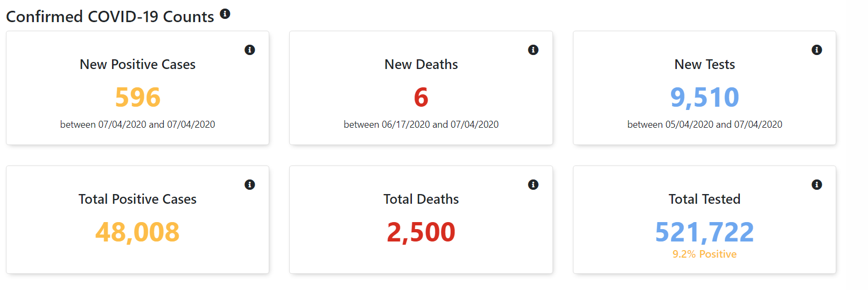This screenshot has height=290, width=868.
Task: Click the 9.2% Positive label
Action: pyautogui.click(x=704, y=254)
